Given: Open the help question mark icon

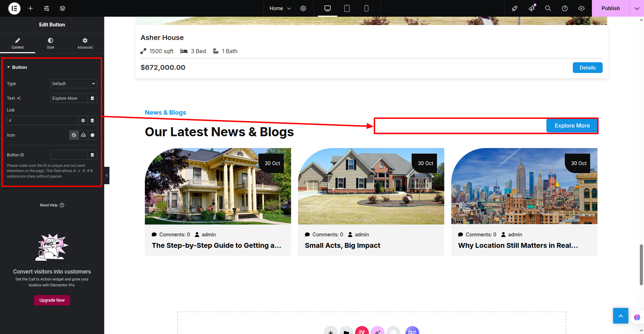Looking at the screenshot, I should 565,8.
